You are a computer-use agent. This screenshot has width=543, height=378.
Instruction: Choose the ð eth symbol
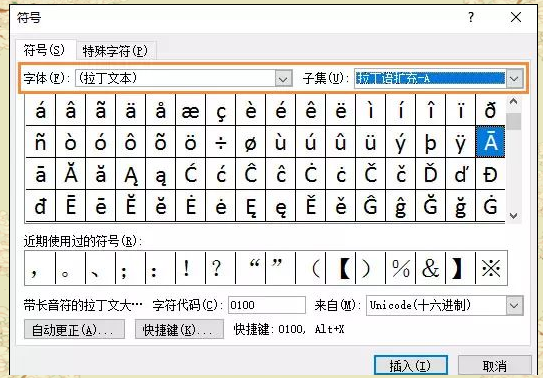pyautogui.click(x=490, y=110)
